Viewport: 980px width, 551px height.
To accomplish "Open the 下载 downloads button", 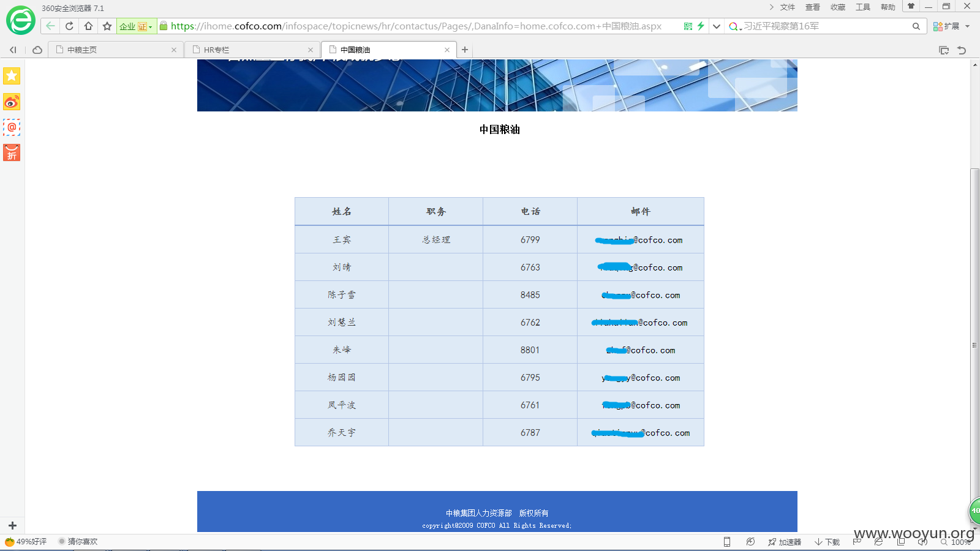I will pyautogui.click(x=827, y=542).
